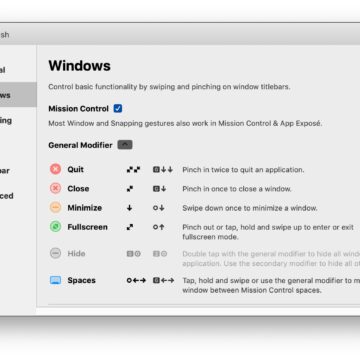360x360 pixels.
Task: Click the Spaces modifier left-right arrows glyph
Action: click(163, 281)
